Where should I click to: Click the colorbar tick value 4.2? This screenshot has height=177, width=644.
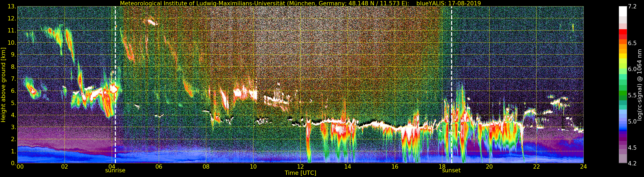tap(632, 163)
